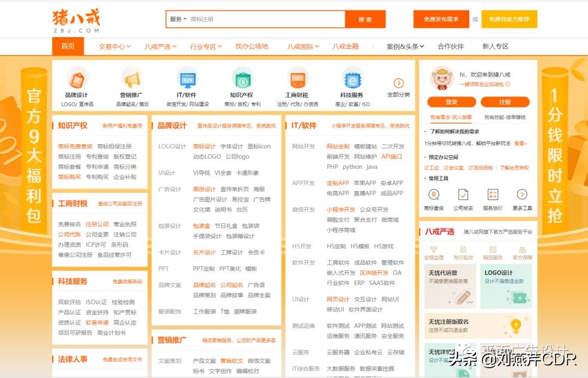
Task: Click the 知识产权 registered trademark icon
Action: point(242,80)
